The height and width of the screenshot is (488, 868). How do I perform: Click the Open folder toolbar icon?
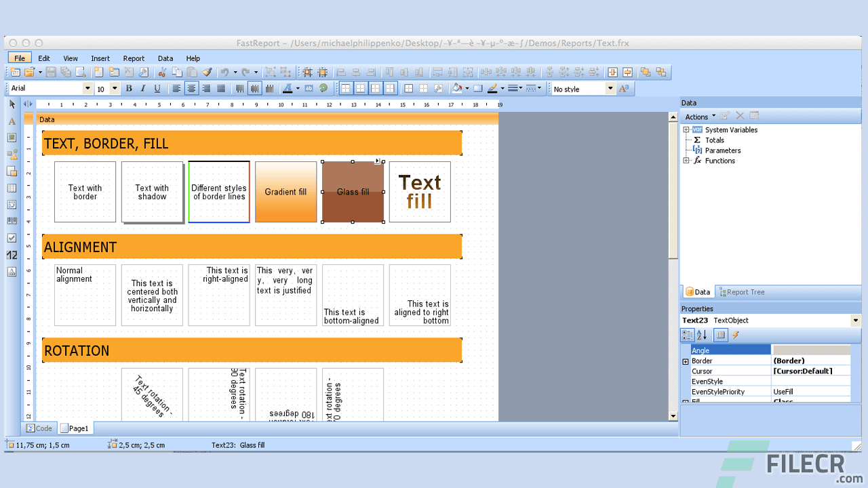click(x=29, y=72)
